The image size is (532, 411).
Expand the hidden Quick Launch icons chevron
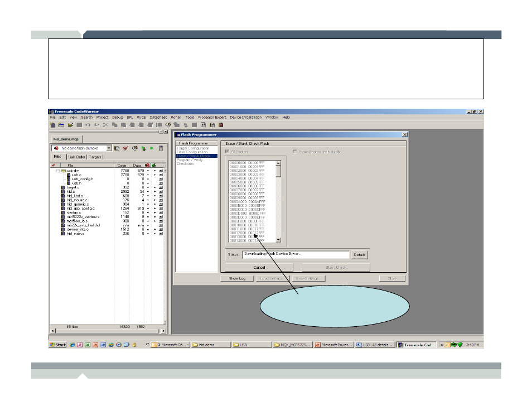pyautogui.click(x=147, y=344)
